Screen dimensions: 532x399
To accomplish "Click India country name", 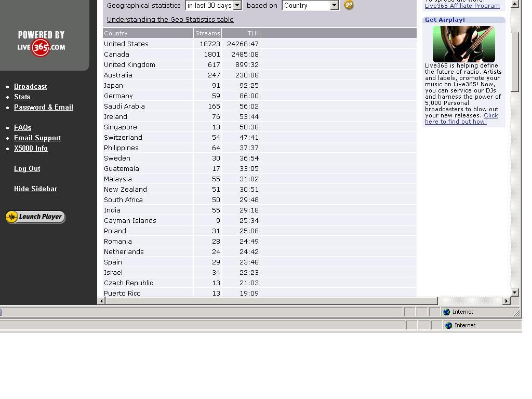I will pyautogui.click(x=112, y=210).
